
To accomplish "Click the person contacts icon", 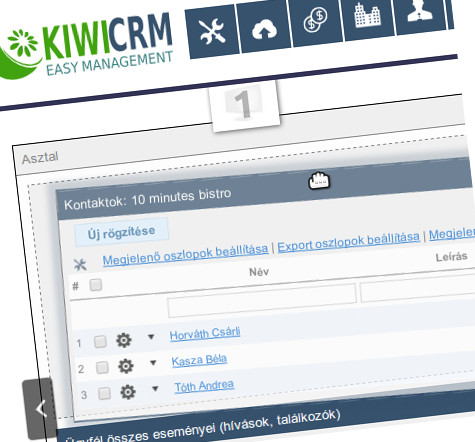I will point(420,13).
